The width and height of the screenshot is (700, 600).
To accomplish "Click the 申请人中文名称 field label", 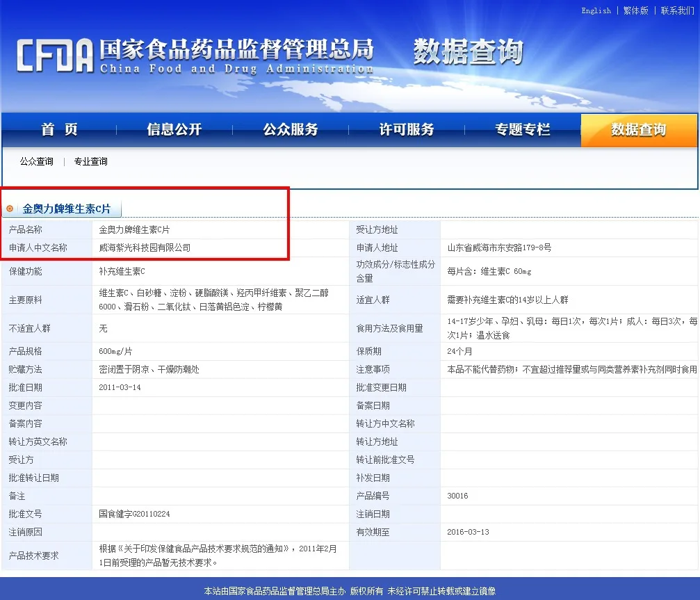I will point(38,248).
